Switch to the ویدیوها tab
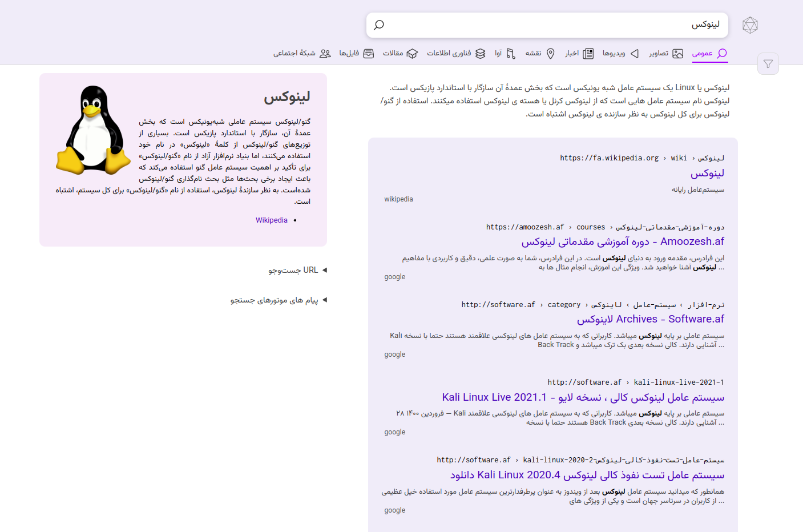 pos(621,53)
